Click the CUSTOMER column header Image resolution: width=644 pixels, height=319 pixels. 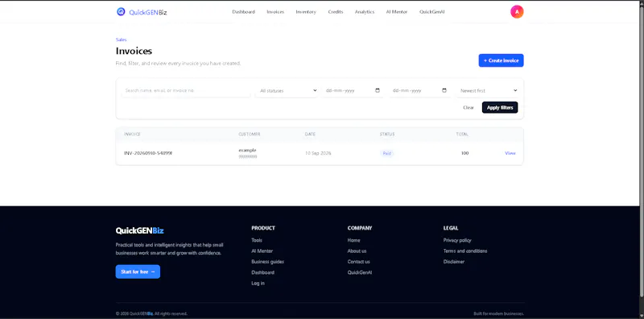tap(250, 135)
